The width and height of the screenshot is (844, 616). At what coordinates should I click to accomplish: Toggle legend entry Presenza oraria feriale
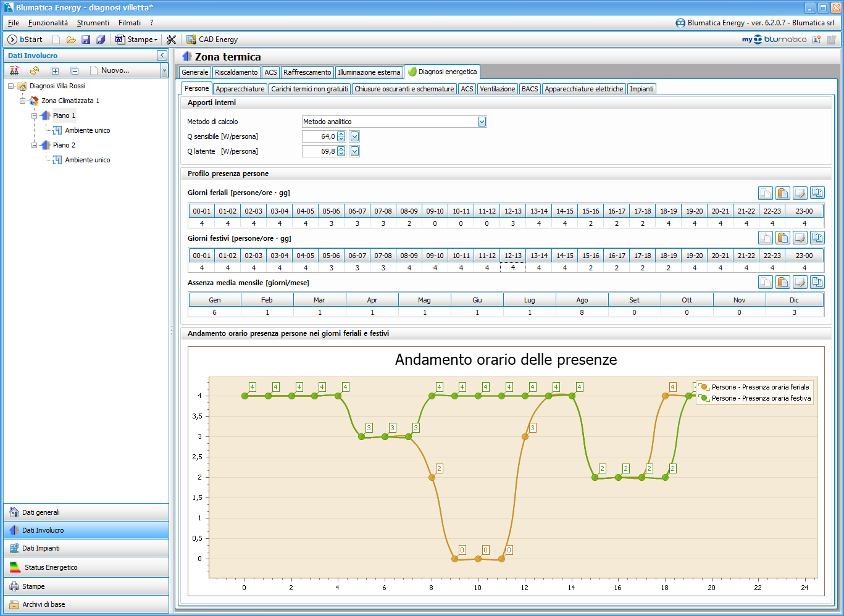pos(759,387)
